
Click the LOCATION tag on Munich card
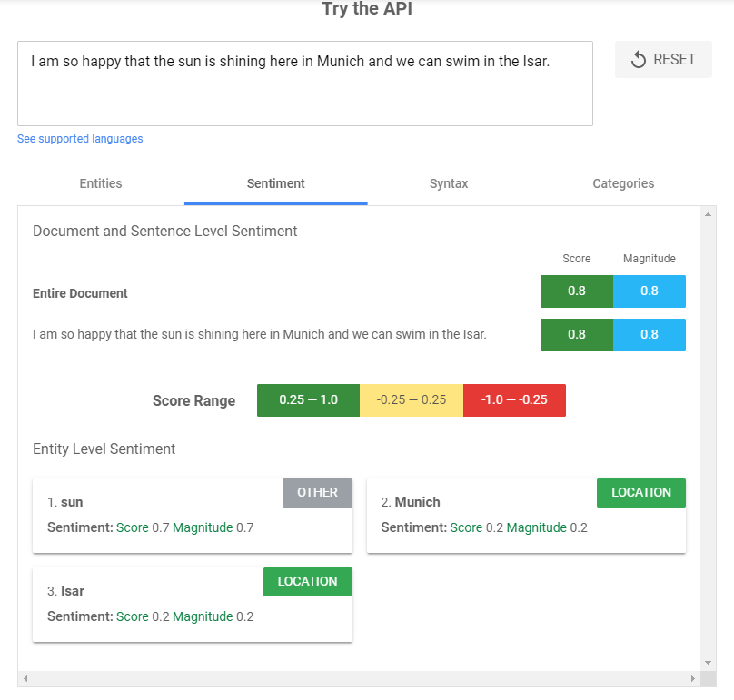pyautogui.click(x=641, y=493)
